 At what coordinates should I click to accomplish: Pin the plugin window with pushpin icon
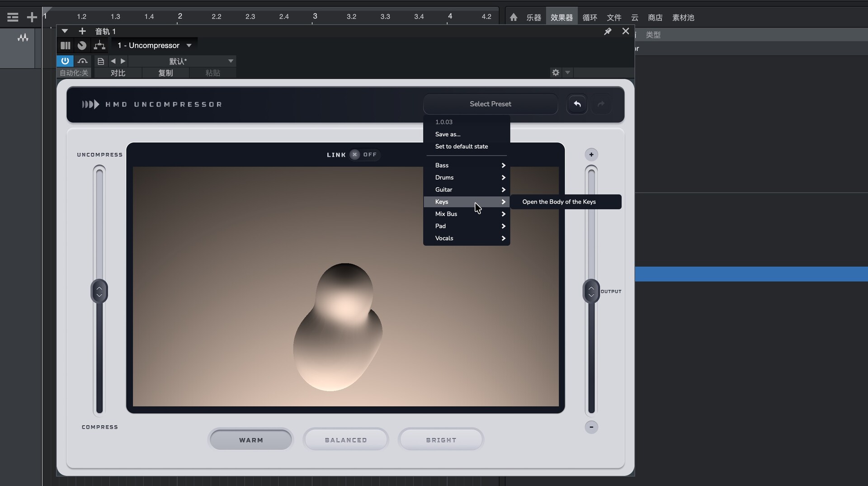click(608, 31)
